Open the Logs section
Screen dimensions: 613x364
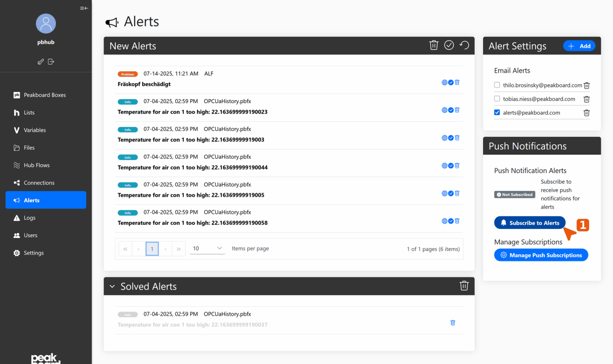click(x=31, y=218)
